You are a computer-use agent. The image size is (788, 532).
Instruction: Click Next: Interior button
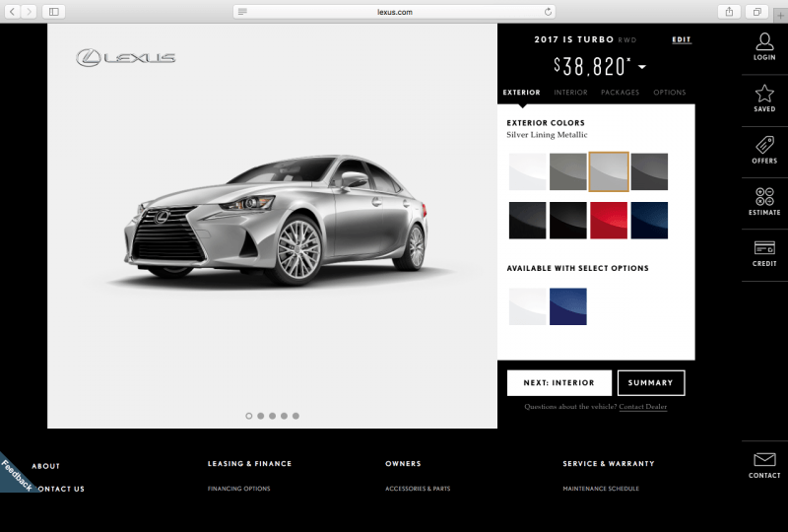tap(559, 382)
